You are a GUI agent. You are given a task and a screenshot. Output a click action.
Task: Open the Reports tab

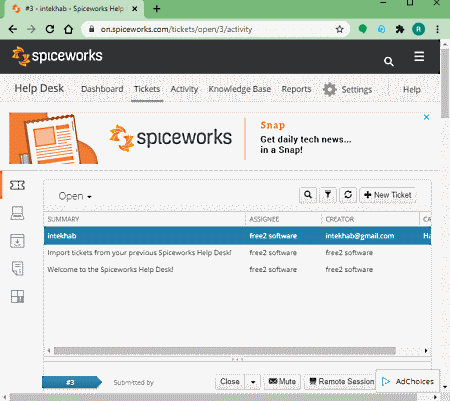pyautogui.click(x=296, y=89)
